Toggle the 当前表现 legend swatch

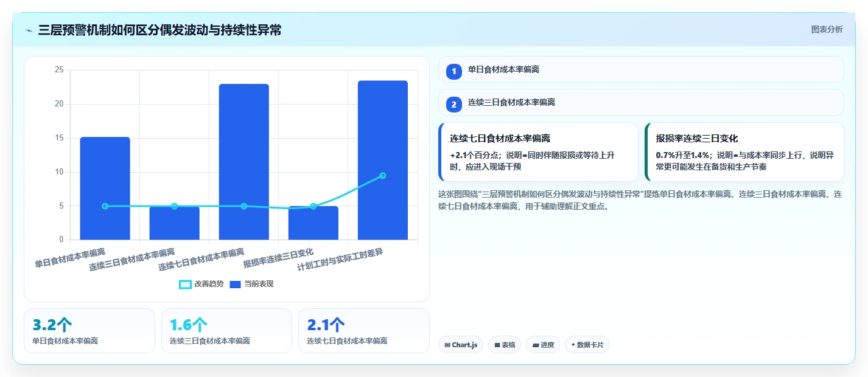(236, 284)
